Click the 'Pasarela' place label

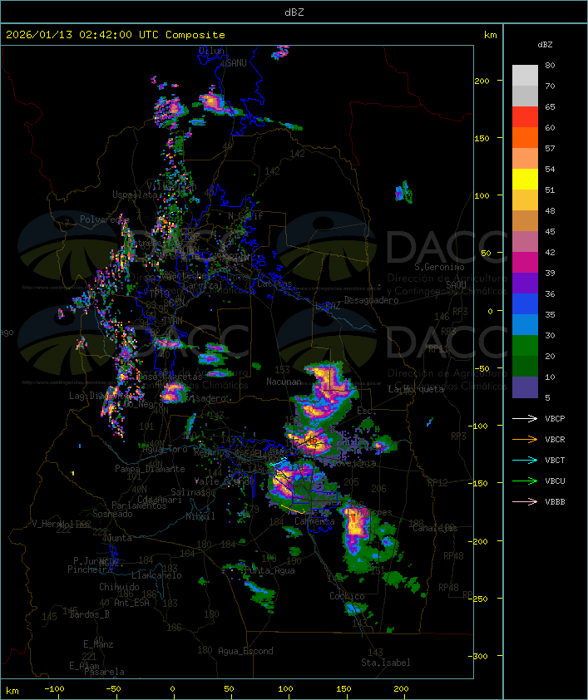[104, 672]
